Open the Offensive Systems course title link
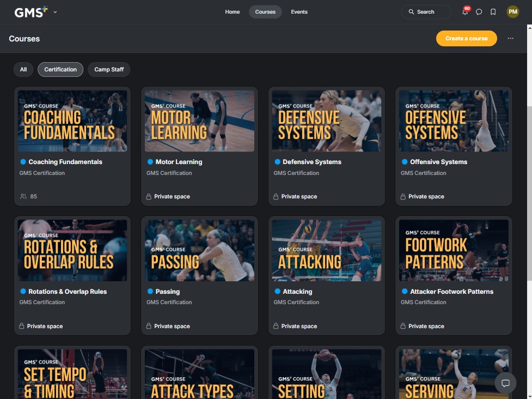The width and height of the screenshot is (532, 399). [439, 162]
